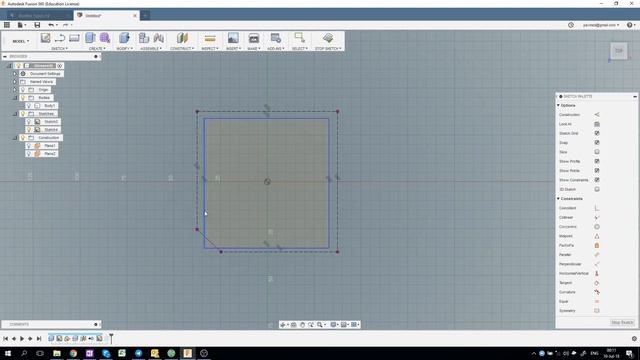Select the Rectangle sketch tool icon

(74, 38)
